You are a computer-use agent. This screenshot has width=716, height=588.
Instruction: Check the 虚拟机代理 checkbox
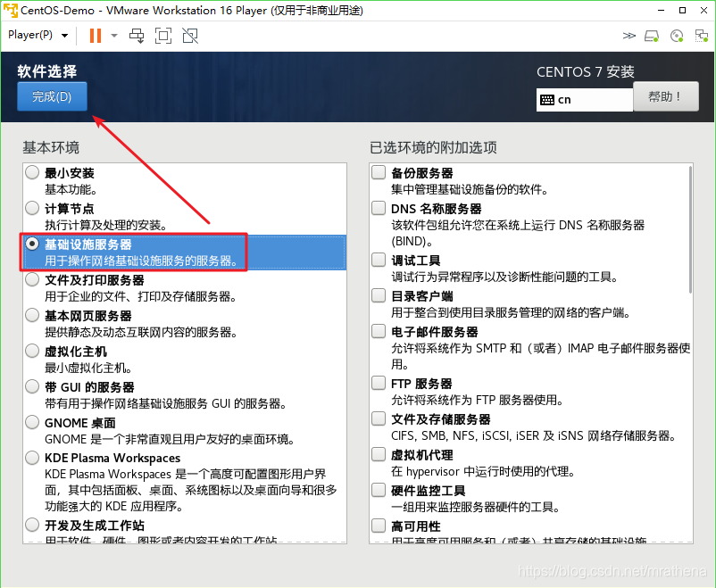(379, 454)
